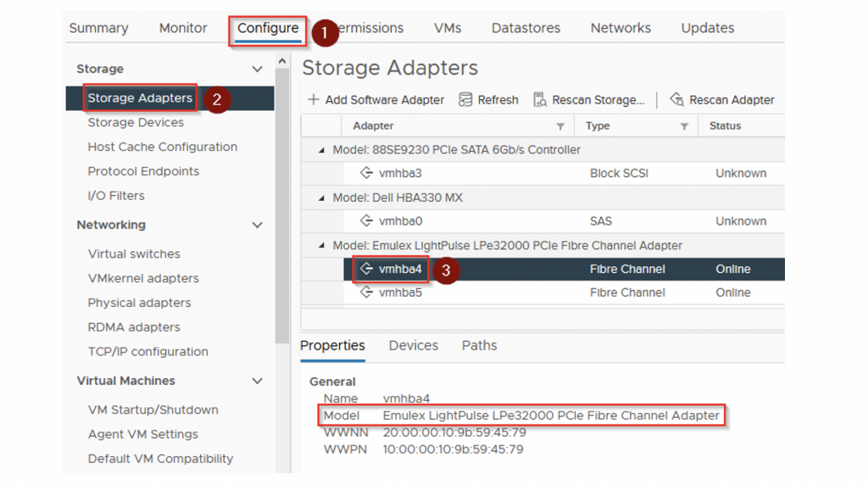Image resolution: width=868 pixels, height=485 pixels.
Task: Open the Type column filter icon
Action: click(684, 127)
